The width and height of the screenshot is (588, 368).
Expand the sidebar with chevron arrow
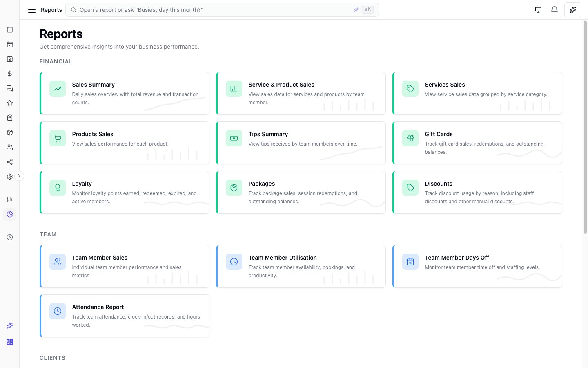point(19,176)
